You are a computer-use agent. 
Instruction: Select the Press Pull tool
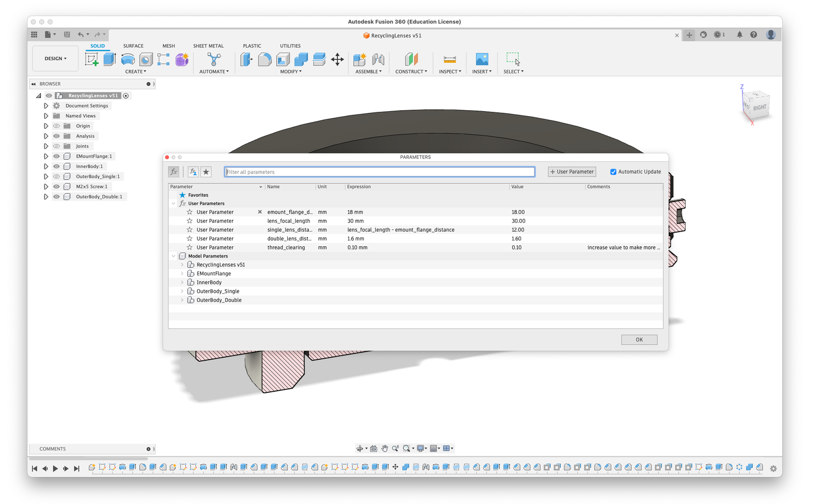click(246, 59)
